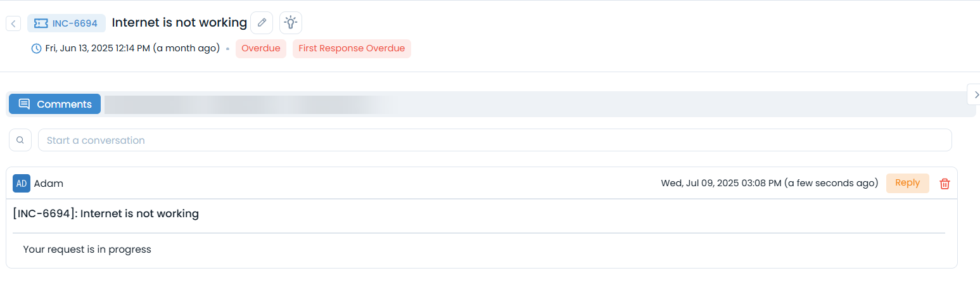Click the ticket icon in the INC-6694 badge

tap(41, 23)
